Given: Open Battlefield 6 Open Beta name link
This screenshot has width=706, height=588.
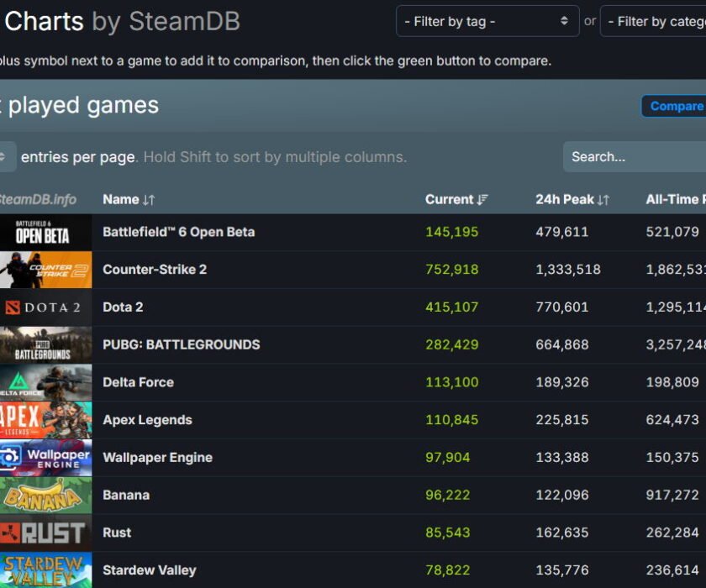Looking at the screenshot, I should pos(179,232).
